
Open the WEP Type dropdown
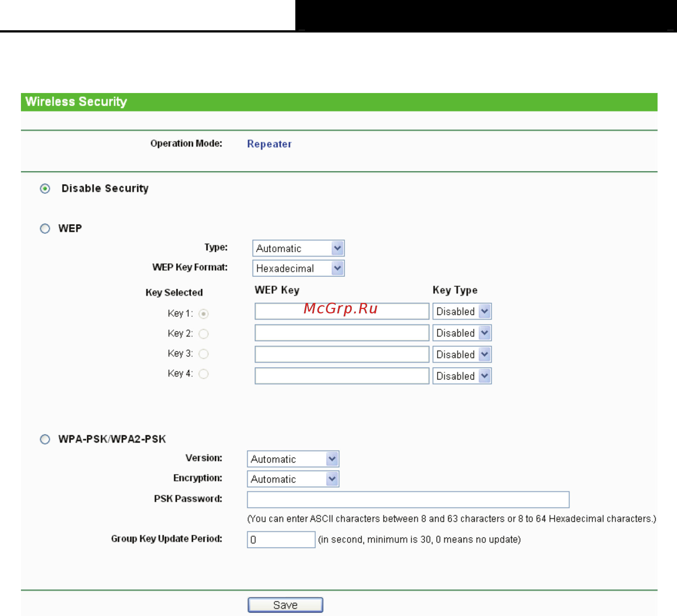pos(298,248)
